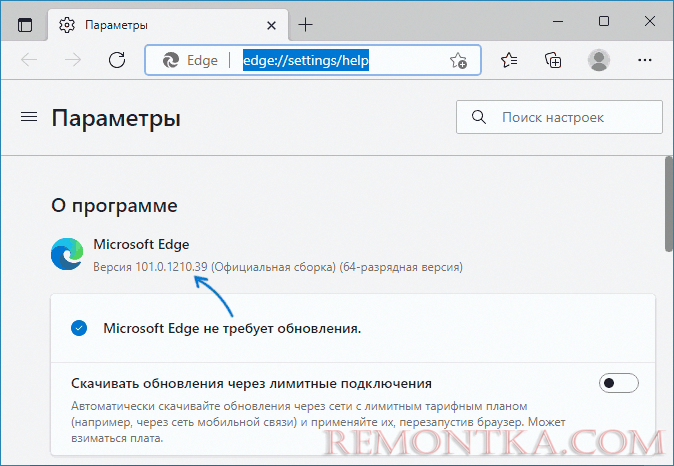Add this page to favorites star
This screenshot has width=674, height=466.
coord(458,60)
